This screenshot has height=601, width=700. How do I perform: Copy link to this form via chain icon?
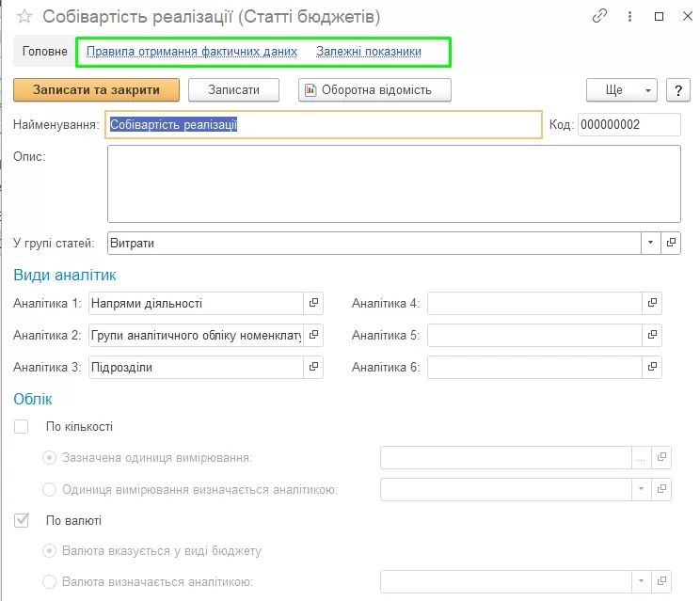[599, 17]
